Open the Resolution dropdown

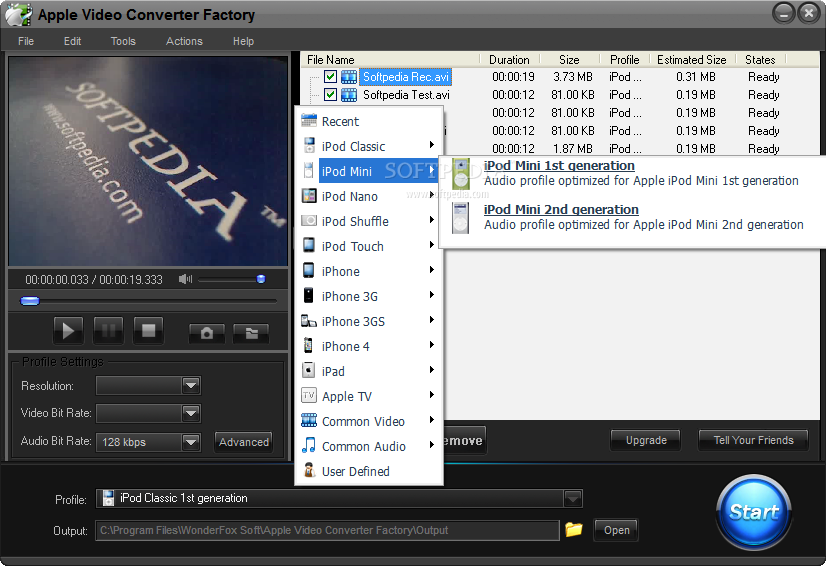coord(191,386)
